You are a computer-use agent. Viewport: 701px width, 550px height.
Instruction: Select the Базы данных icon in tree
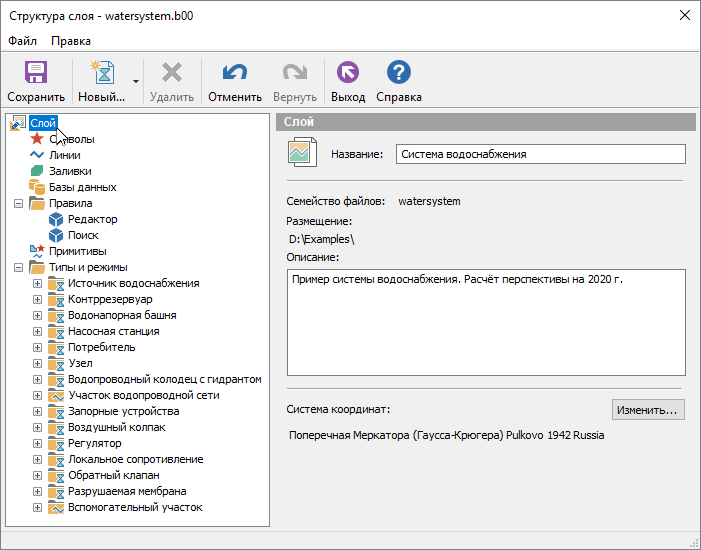coord(37,187)
